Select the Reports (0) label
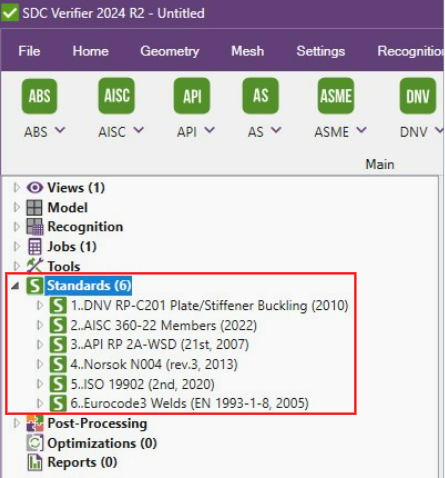The height and width of the screenshot is (478, 445). point(82,462)
